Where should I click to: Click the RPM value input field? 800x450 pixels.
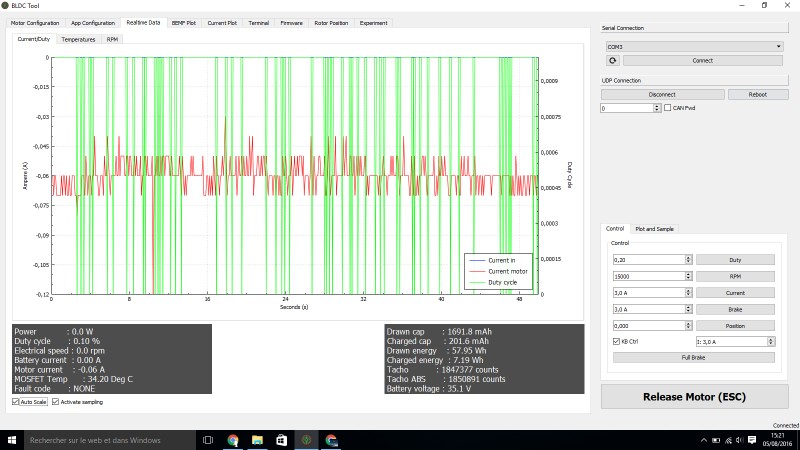[x=647, y=275]
